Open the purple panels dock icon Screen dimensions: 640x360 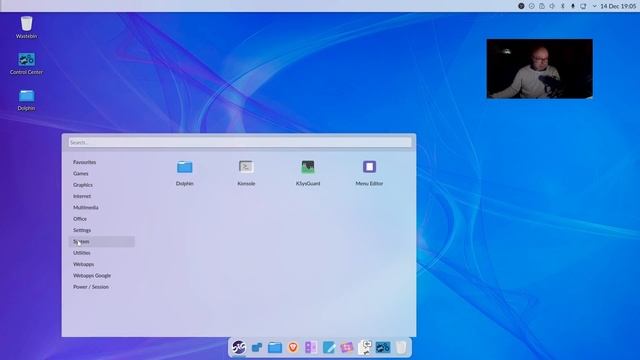(x=311, y=347)
